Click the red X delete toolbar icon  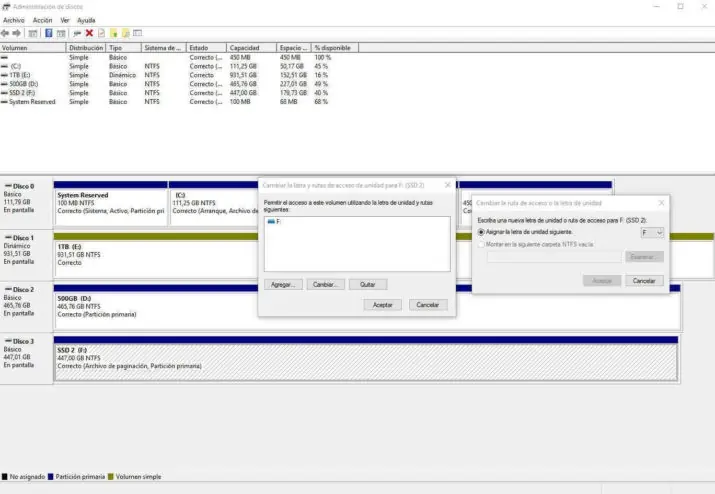(x=89, y=33)
